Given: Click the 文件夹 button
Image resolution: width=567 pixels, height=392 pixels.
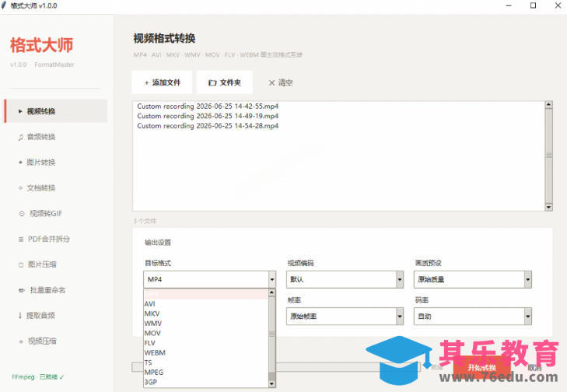Looking at the screenshot, I should coord(225,82).
